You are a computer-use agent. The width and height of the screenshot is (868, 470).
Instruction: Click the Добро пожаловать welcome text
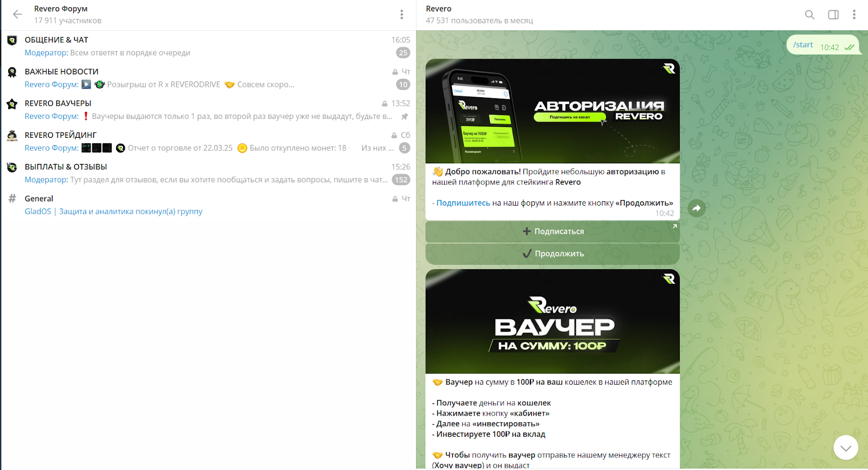483,172
